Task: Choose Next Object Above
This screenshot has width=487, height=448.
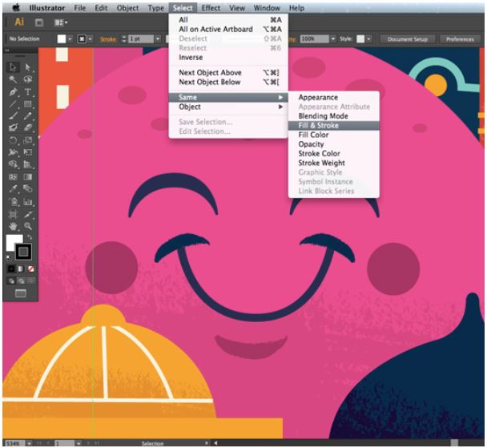Action: [228, 73]
